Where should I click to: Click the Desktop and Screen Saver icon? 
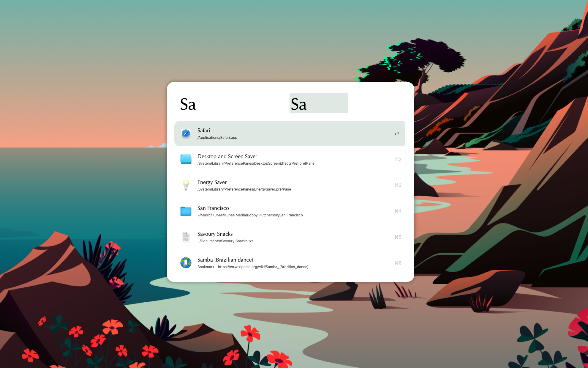(x=186, y=159)
